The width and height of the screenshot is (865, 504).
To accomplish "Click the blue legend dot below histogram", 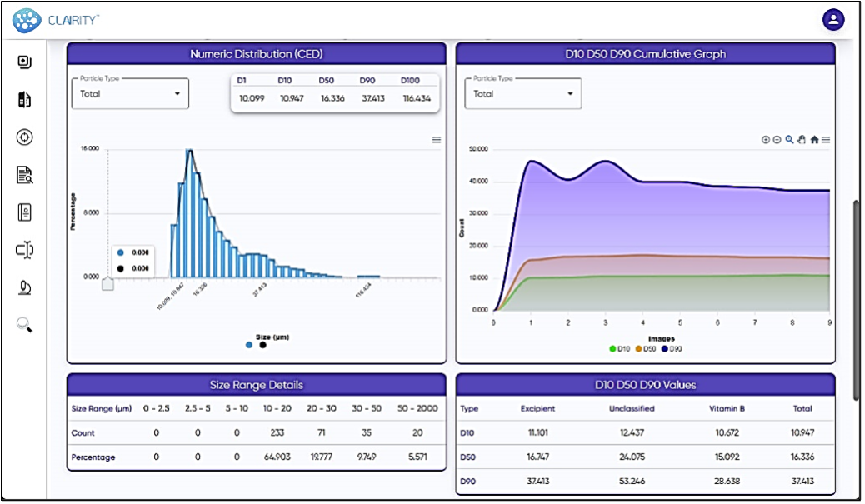I will (249, 345).
